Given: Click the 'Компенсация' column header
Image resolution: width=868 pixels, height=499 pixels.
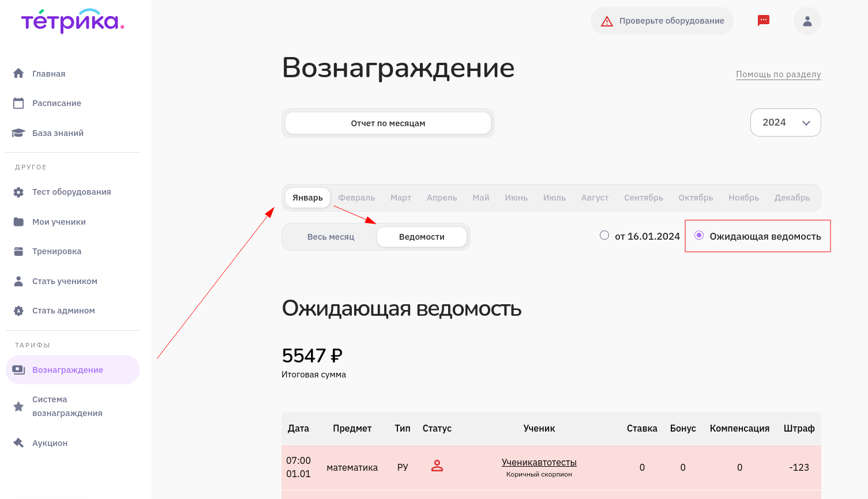Looking at the screenshot, I should tap(739, 428).
